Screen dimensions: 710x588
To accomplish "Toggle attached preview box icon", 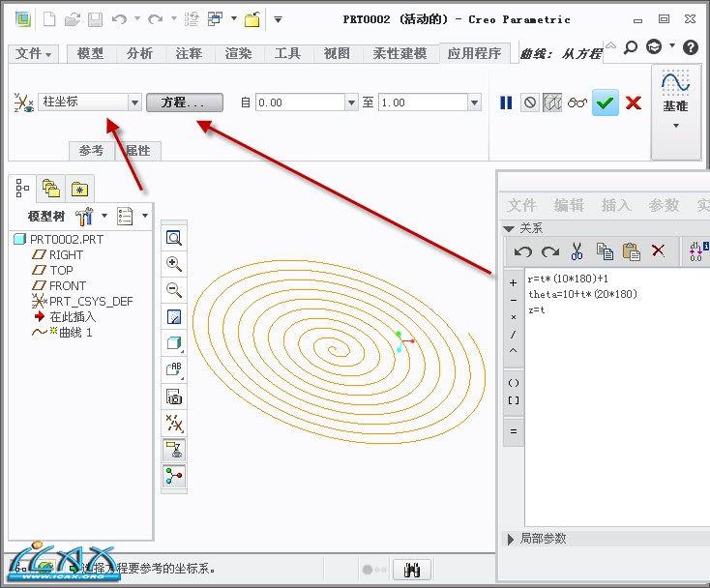I will pos(552,103).
